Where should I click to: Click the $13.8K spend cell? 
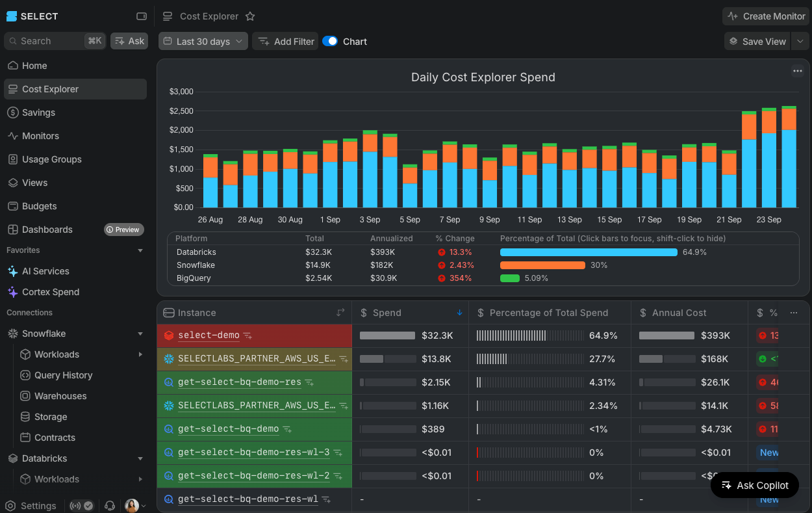point(410,359)
